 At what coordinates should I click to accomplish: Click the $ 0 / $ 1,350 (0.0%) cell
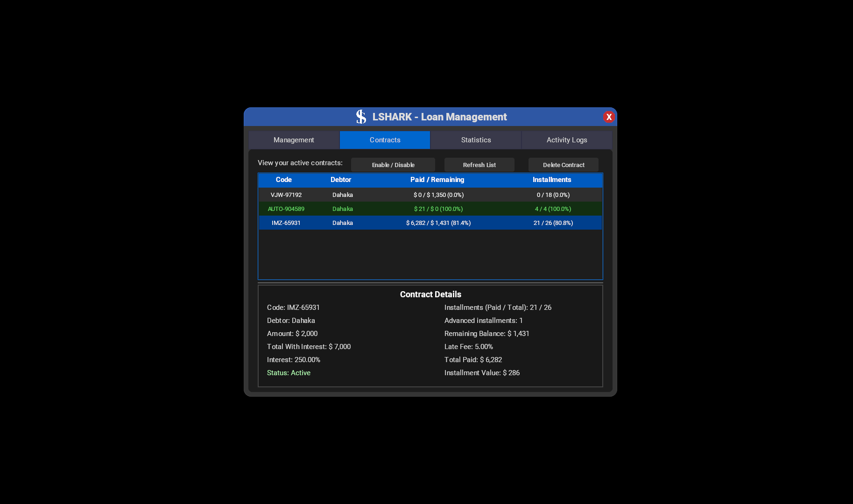tap(438, 195)
